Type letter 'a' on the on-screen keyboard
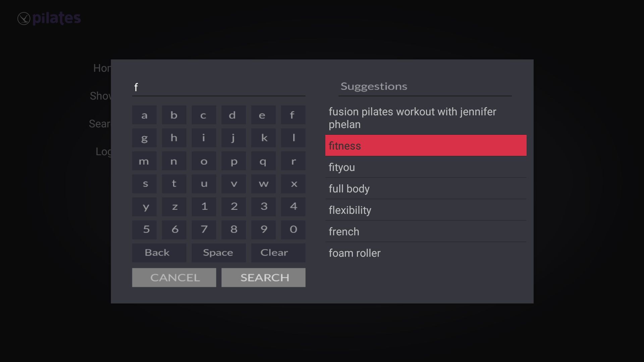 (144, 115)
